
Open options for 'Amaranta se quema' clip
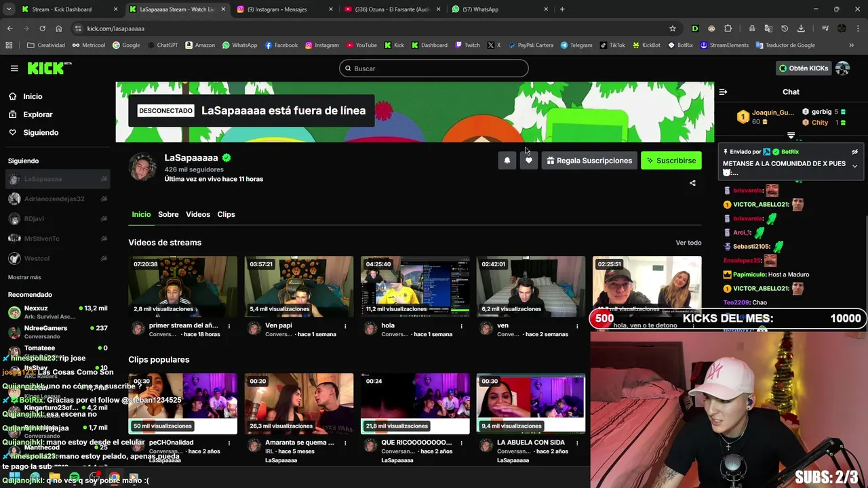(345, 443)
